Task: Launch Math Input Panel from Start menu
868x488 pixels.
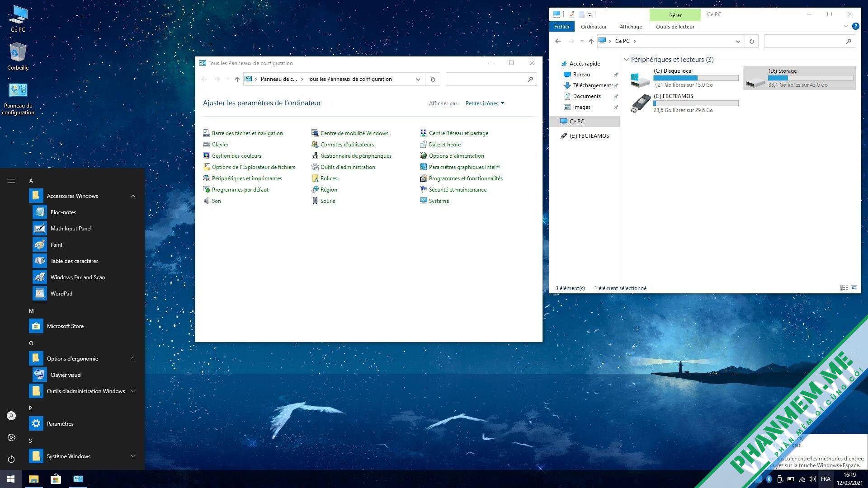Action: 71,228
